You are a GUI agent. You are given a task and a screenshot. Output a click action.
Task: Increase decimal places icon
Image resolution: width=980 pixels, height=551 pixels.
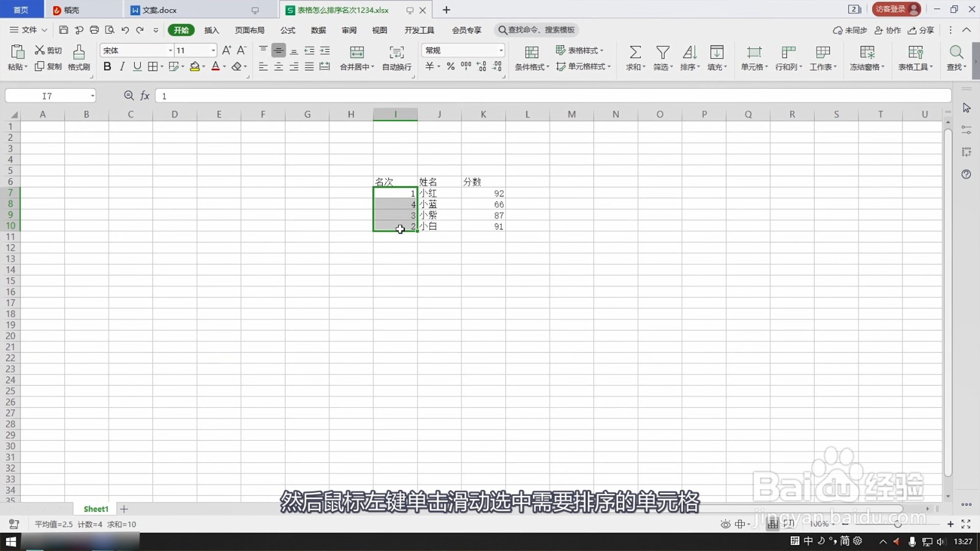click(x=481, y=66)
